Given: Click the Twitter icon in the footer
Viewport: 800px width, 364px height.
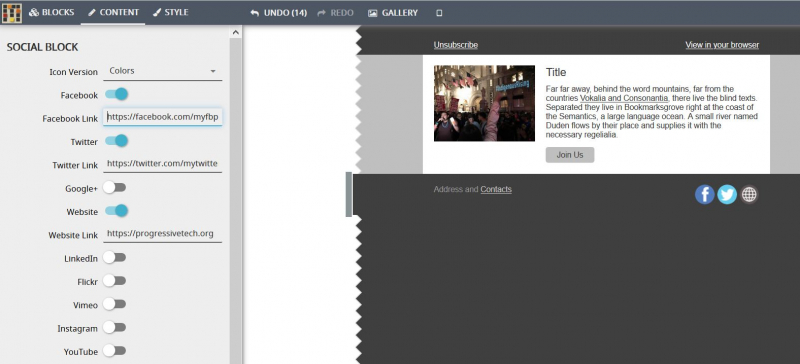Looking at the screenshot, I should click(727, 195).
